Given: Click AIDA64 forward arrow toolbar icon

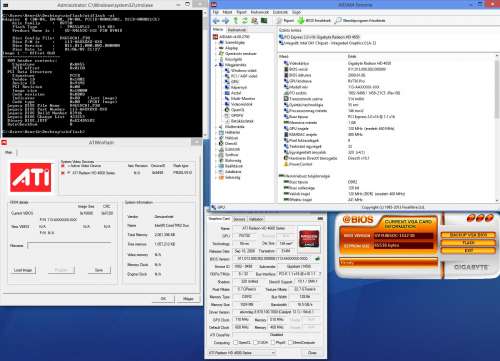Looking at the screenshot, I should click(226, 21).
